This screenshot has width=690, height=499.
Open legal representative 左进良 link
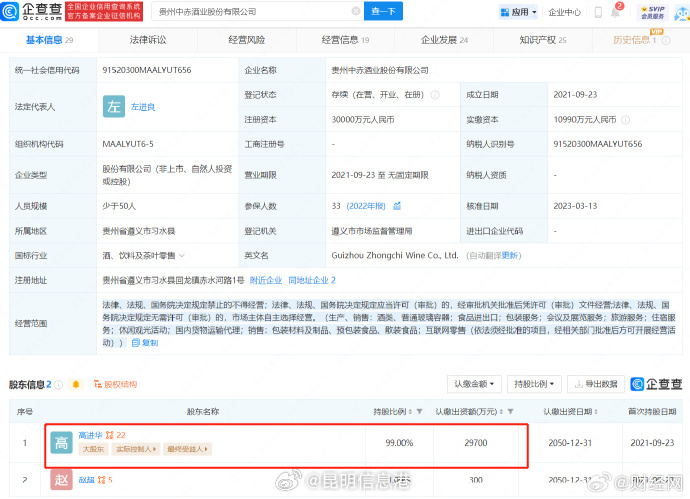(x=143, y=107)
